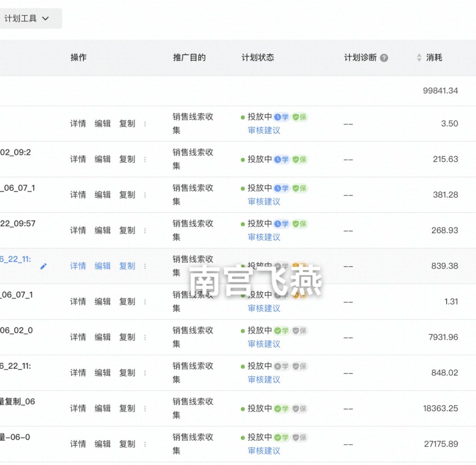This screenshot has height=465, width=476.
Task: Click the green 学 badge in the 7931.96 row
Action: (x=282, y=331)
